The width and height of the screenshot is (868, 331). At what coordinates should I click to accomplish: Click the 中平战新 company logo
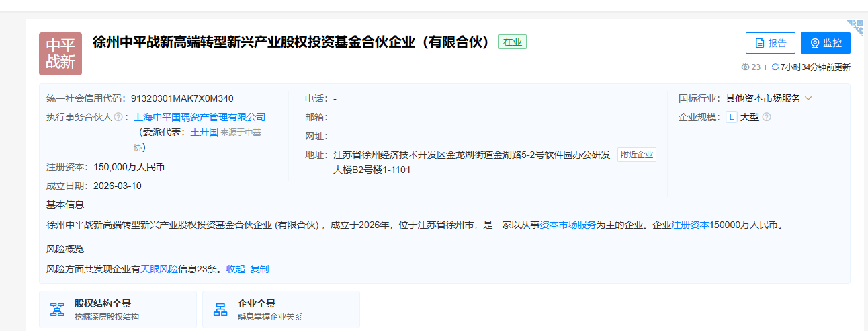click(60, 54)
